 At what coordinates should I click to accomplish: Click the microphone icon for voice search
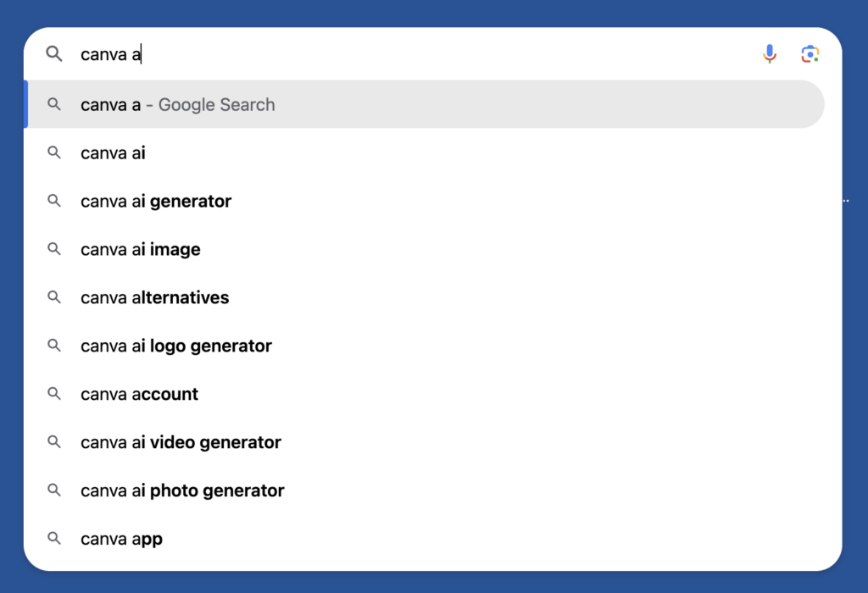click(x=770, y=53)
